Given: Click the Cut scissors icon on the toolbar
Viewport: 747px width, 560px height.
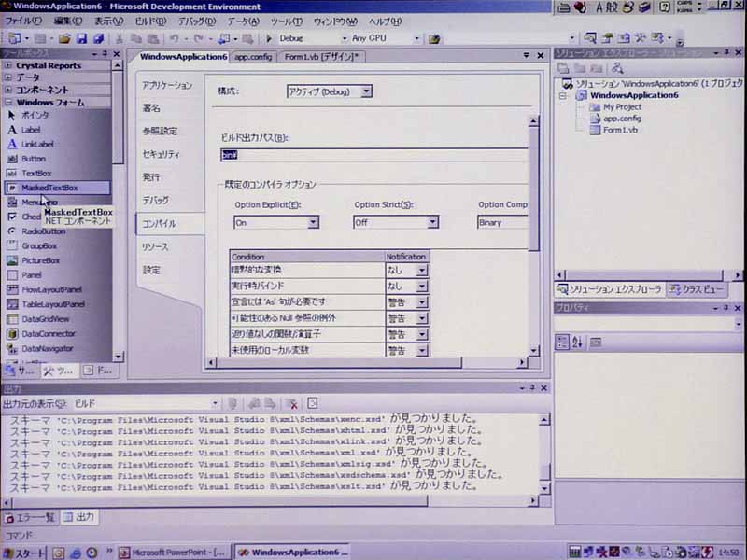Looking at the screenshot, I should pos(120,38).
